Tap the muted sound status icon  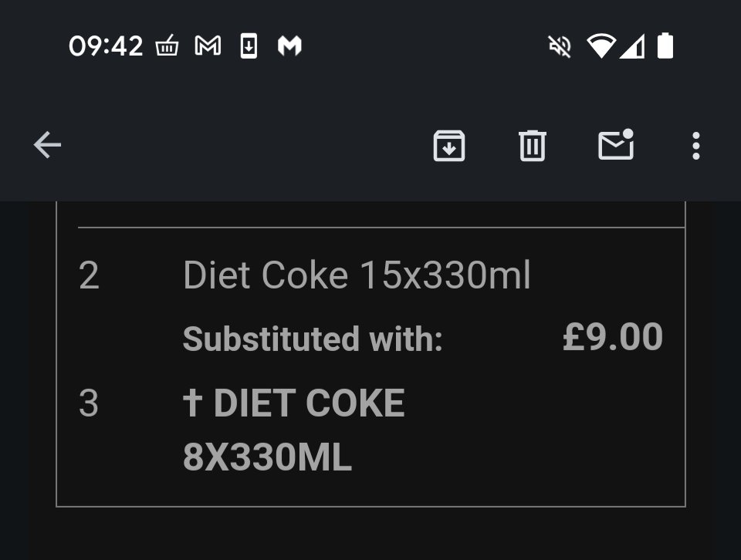point(560,46)
